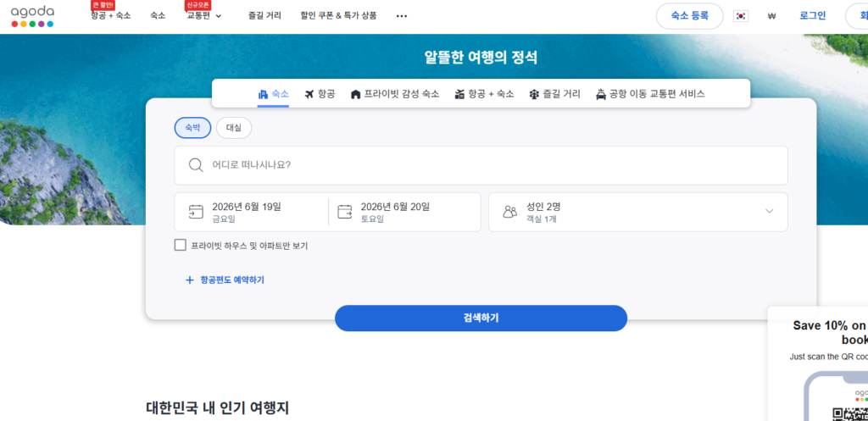Select 공항 이동 교통편 서비스 tab
The height and width of the screenshot is (421, 868).
(650, 94)
